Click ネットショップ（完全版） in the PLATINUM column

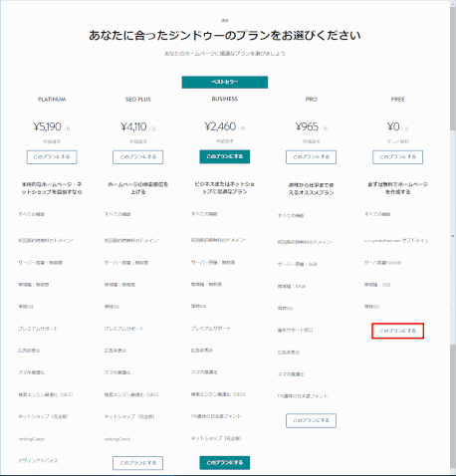pos(44,416)
